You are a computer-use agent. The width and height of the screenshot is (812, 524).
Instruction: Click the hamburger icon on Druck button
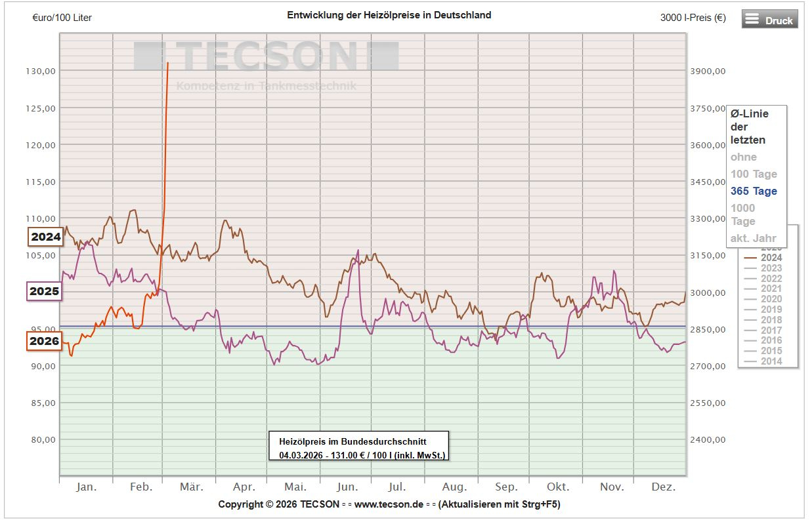point(752,19)
